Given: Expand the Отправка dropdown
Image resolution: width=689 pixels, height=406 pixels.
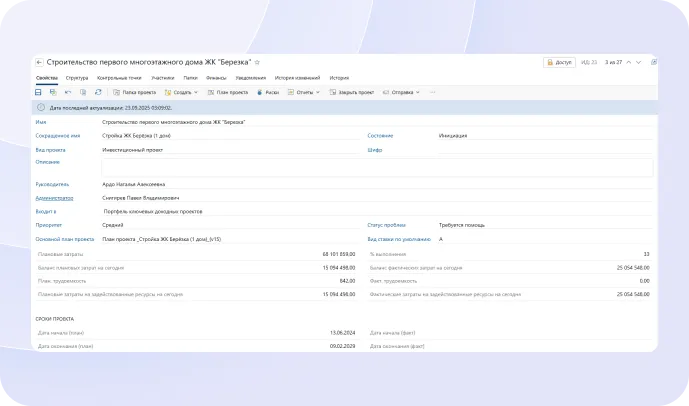Looking at the screenshot, I should click(403, 92).
